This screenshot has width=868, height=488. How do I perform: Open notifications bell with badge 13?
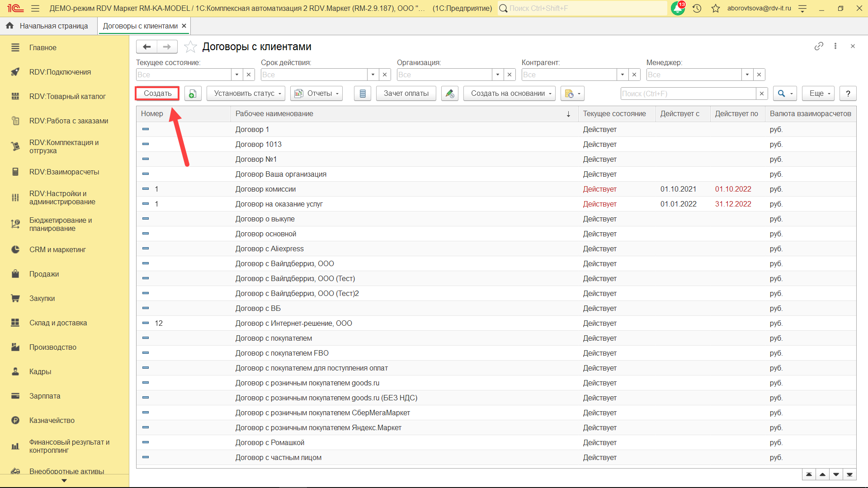678,8
